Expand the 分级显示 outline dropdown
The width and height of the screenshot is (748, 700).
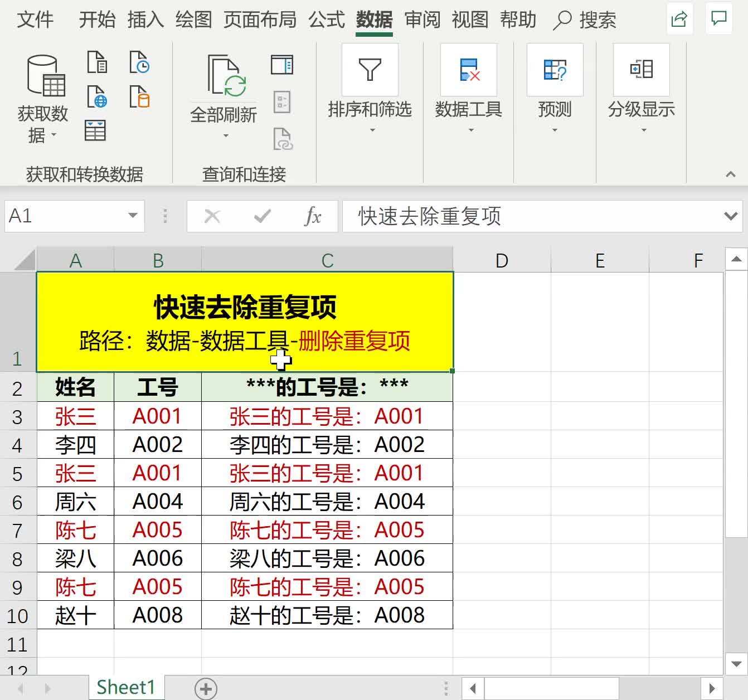click(x=644, y=130)
